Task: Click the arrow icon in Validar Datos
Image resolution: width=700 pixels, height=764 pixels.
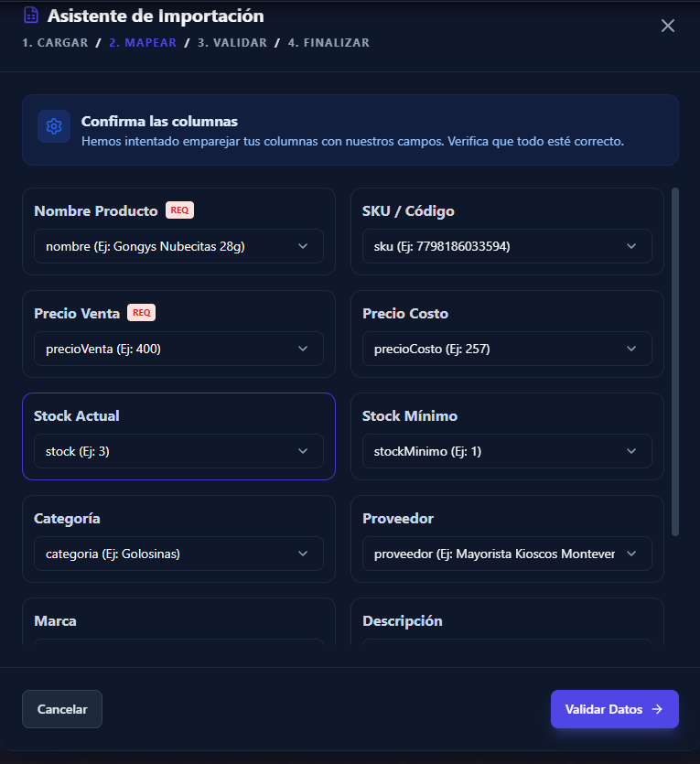Action: point(657,709)
